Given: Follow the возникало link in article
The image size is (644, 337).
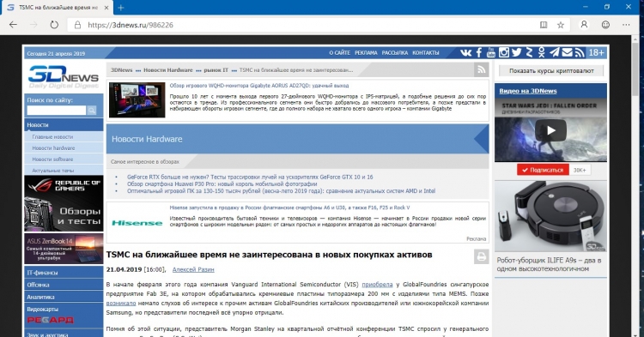Looking at the screenshot, I should [x=121, y=303].
